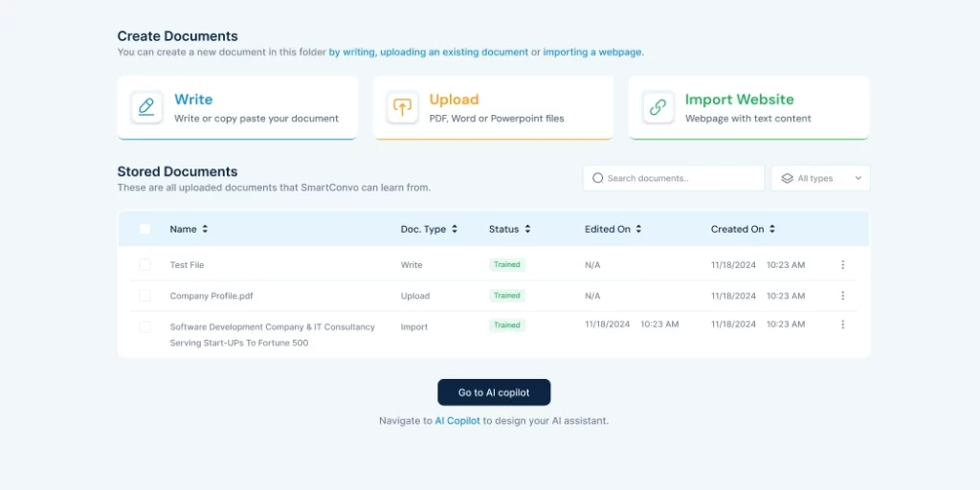The width and height of the screenshot is (980, 490).
Task: Click the layers icon in All types filter
Action: tap(787, 178)
